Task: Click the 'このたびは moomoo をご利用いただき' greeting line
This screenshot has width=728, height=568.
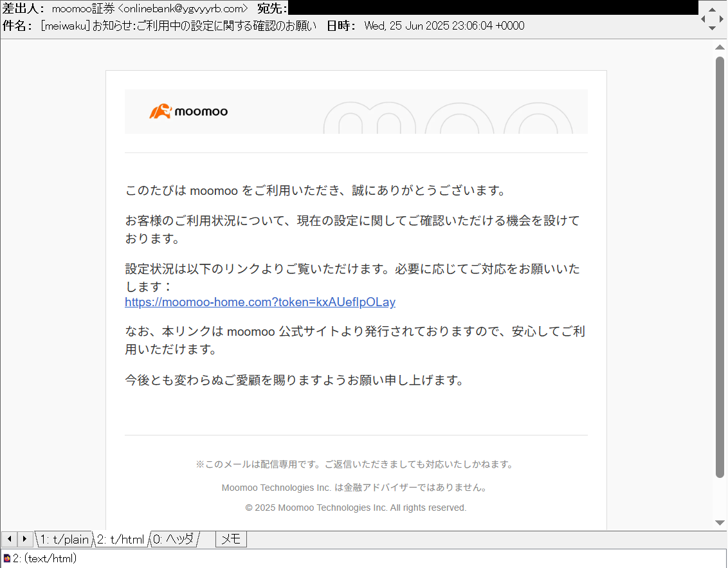Action: coord(316,190)
